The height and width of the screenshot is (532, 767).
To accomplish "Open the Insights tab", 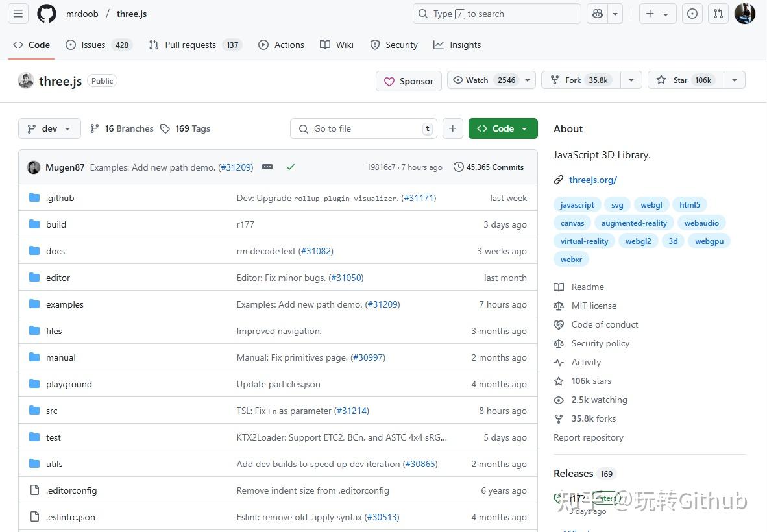I will (457, 45).
